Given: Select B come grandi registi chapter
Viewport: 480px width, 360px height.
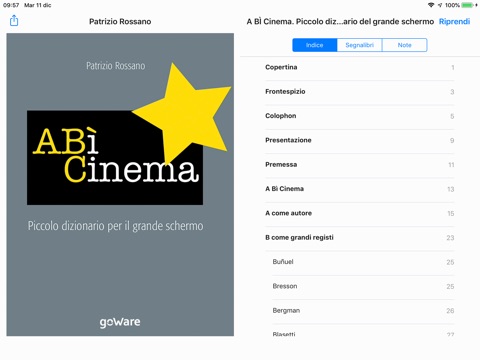Looking at the screenshot, I should (x=360, y=238).
